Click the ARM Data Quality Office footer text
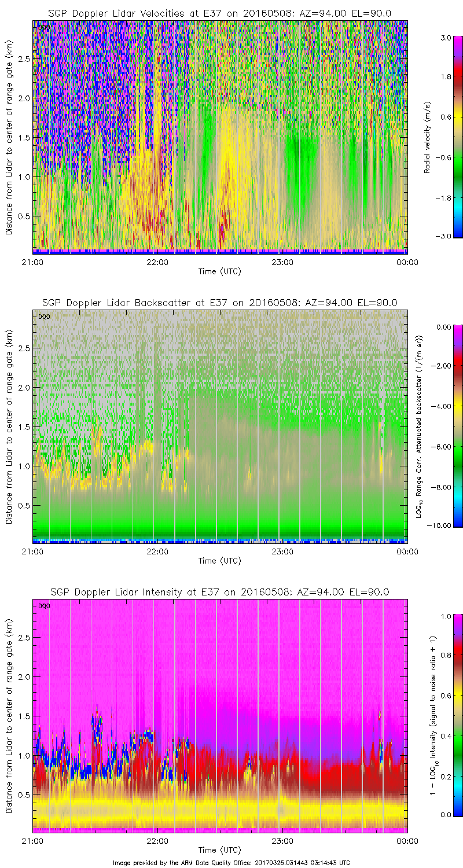 click(x=231, y=863)
